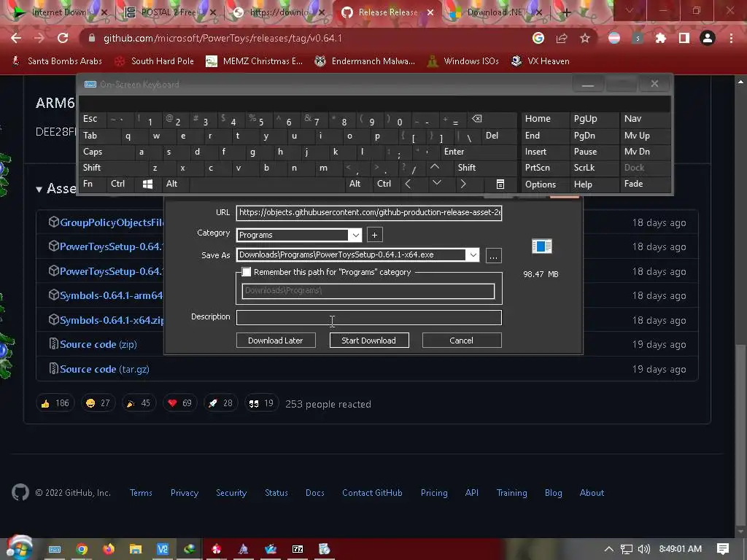Click the Nav key on the keyboard
The height and width of the screenshot is (560, 747).
coord(643,119)
